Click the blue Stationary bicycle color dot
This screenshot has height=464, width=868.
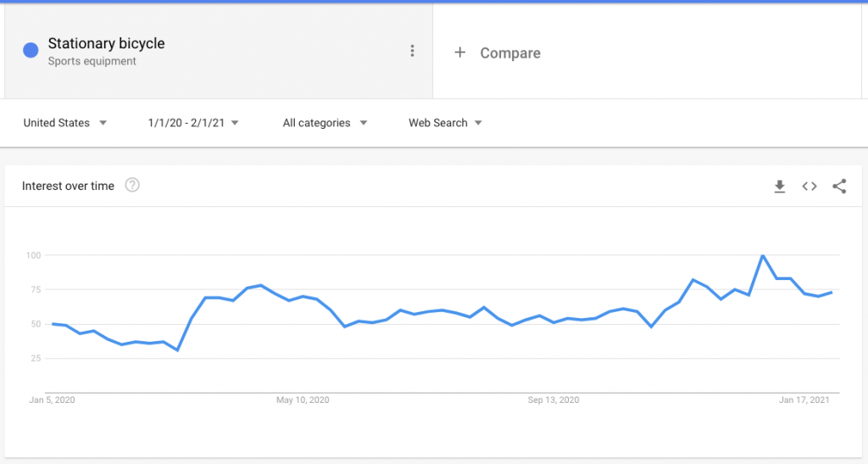coord(31,51)
